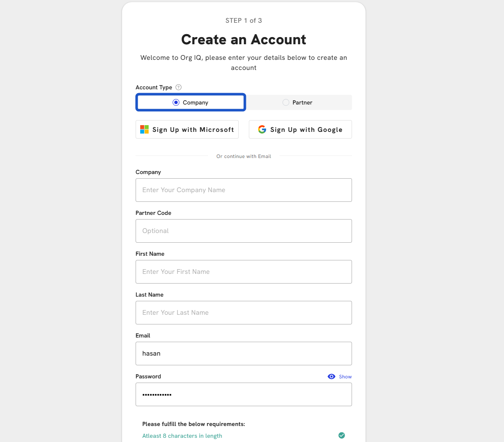Focus the Enter Your Company Name field
504x442 pixels.
click(243, 190)
